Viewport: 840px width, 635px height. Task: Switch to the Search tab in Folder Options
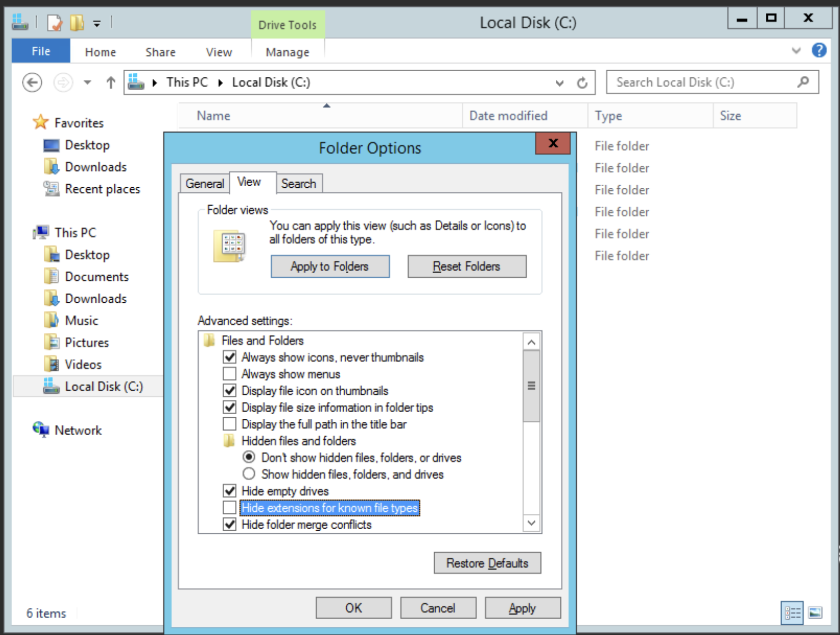tap(299, 183)
